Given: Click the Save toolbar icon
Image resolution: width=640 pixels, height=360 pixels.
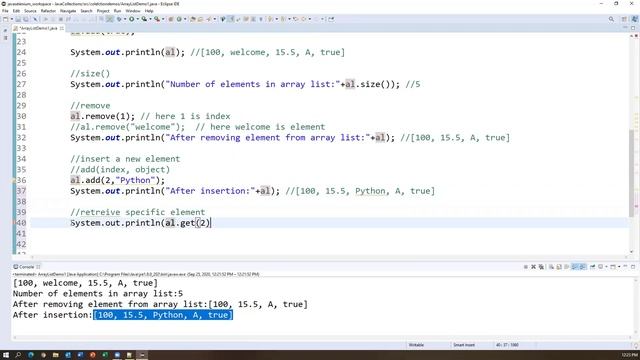Looking at the screenshot, I should click(18, 19).
